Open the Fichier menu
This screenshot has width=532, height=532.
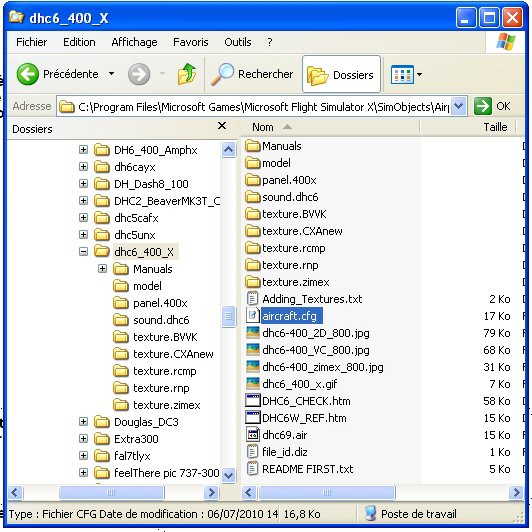[32, 42]
